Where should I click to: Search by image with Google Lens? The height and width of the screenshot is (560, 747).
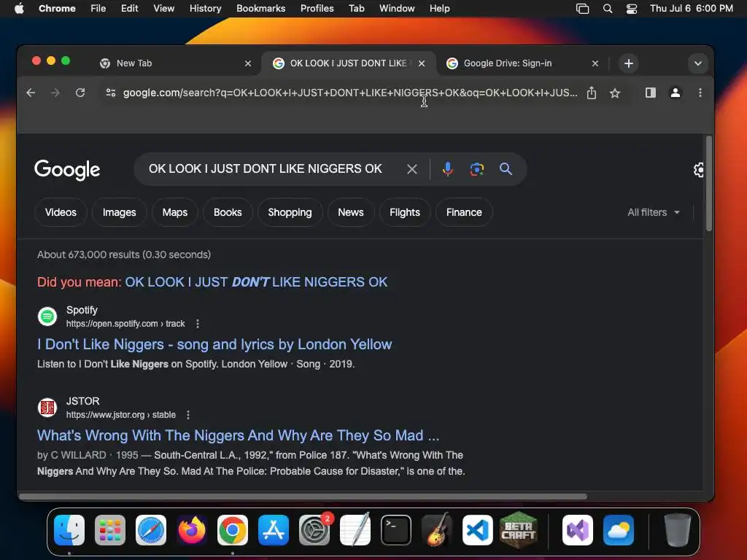pos(476,169)
